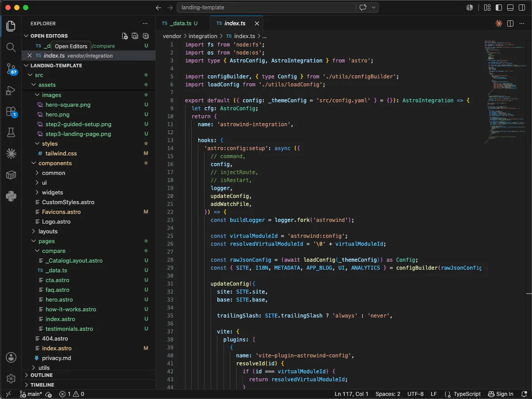Open the dropdown chevron beside Copilot icon

(x=374, y=8)
